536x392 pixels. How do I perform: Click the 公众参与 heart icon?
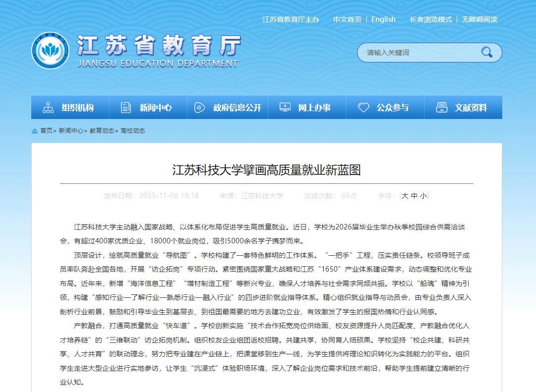pos(363,108)
